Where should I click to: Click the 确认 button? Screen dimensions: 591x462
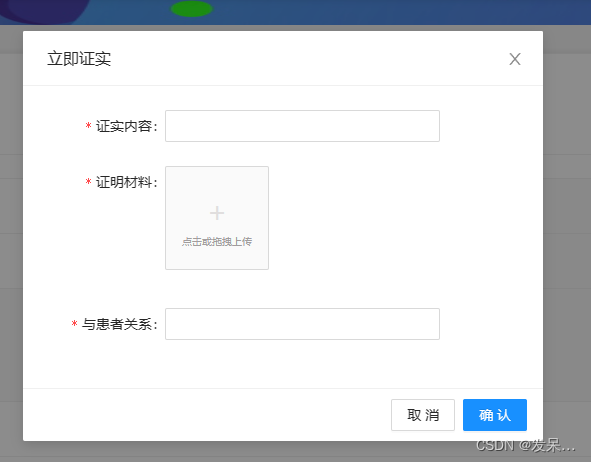495,415
